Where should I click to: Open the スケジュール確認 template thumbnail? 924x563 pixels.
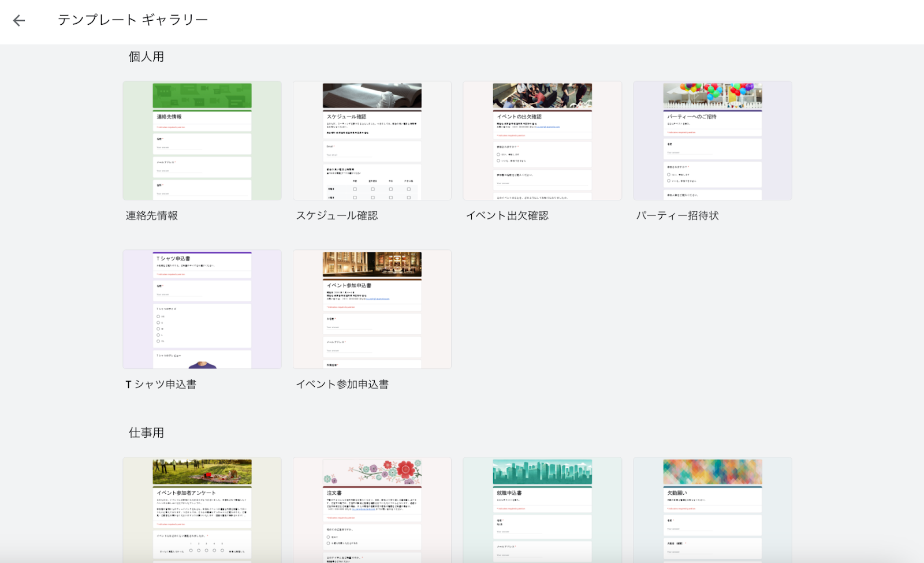(x=372, y=141)
